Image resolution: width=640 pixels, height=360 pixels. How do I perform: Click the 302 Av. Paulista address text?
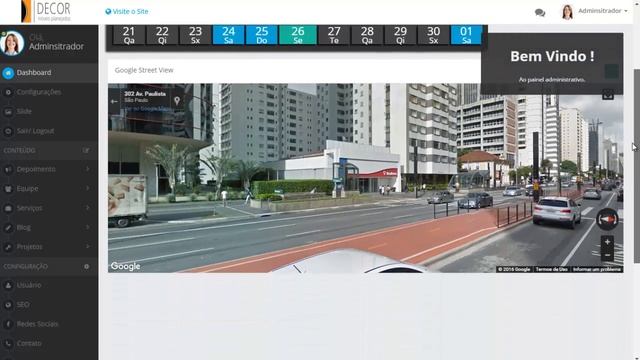145,94
